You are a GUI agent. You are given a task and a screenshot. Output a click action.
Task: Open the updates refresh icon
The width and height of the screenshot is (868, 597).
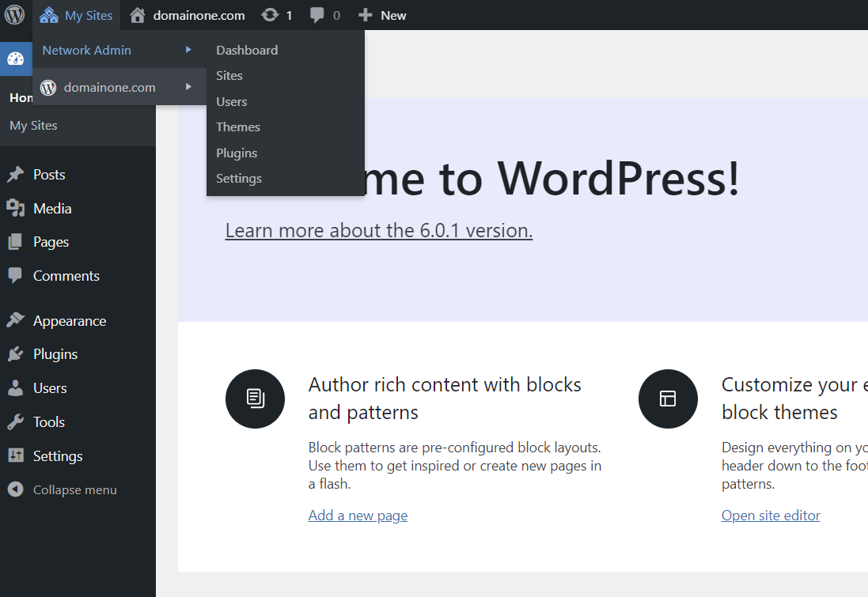pos(270,15)
